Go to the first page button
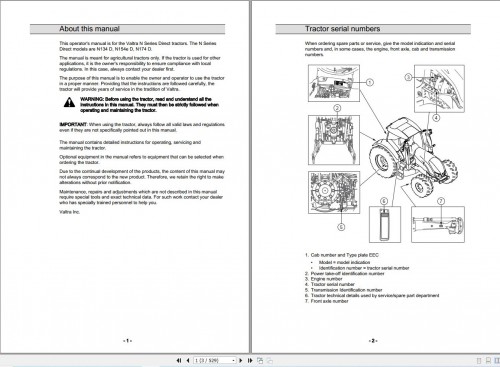This screenshot has width=500, height=367. click(179, 360)
